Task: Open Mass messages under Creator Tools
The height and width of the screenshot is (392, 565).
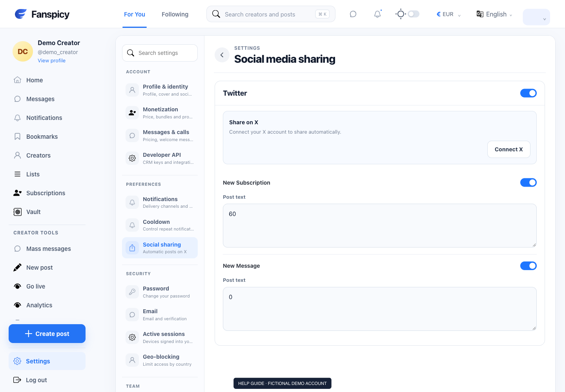Action: [47, 249]
